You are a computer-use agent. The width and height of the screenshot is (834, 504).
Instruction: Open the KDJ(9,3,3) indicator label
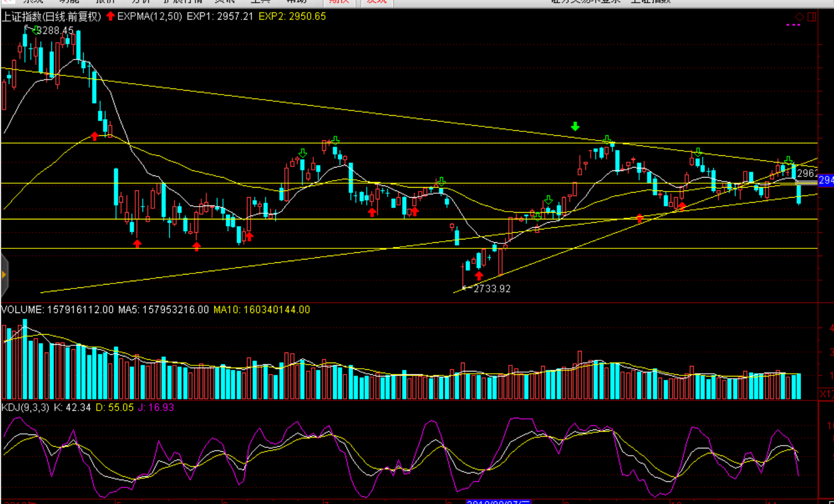(x=25, y=408)
